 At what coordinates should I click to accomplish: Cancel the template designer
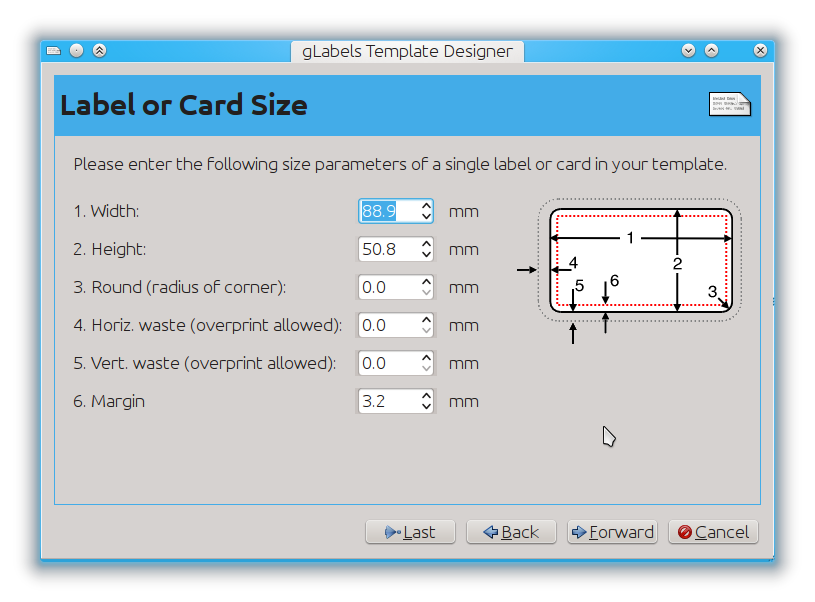click(x=713, y=532)
